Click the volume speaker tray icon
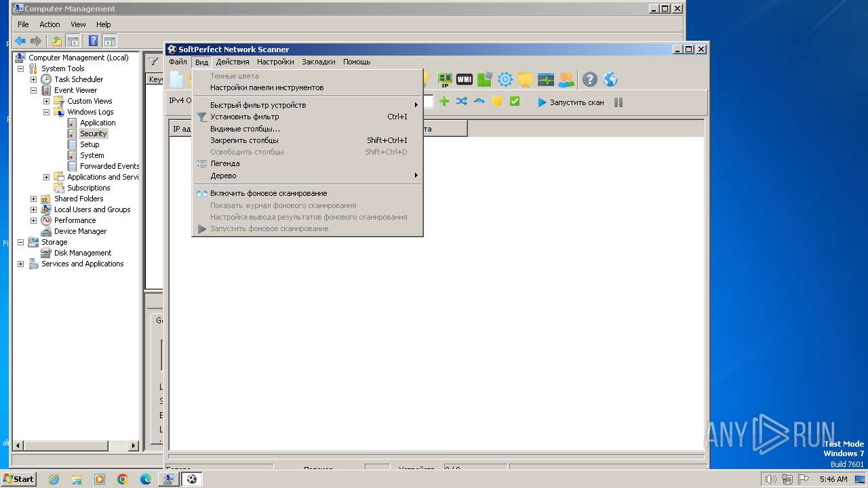The height and width of the screenshot is (488, 868). click(x=770, y=479)
